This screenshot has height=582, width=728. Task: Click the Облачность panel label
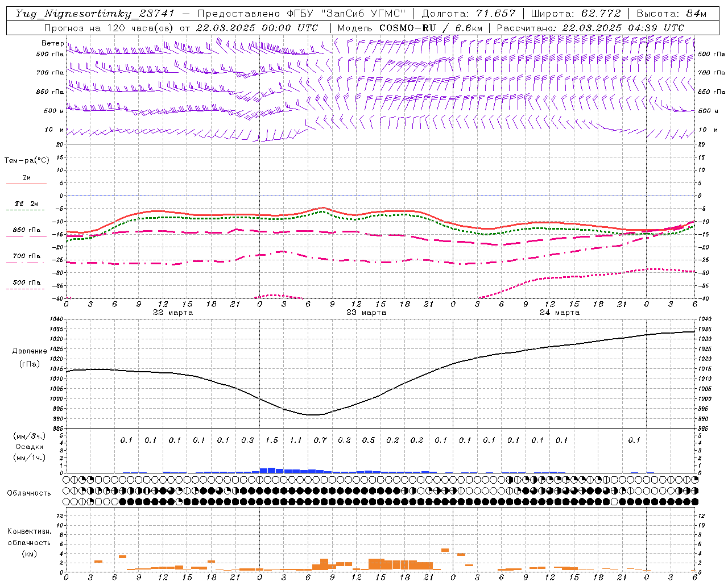[29, 493]
